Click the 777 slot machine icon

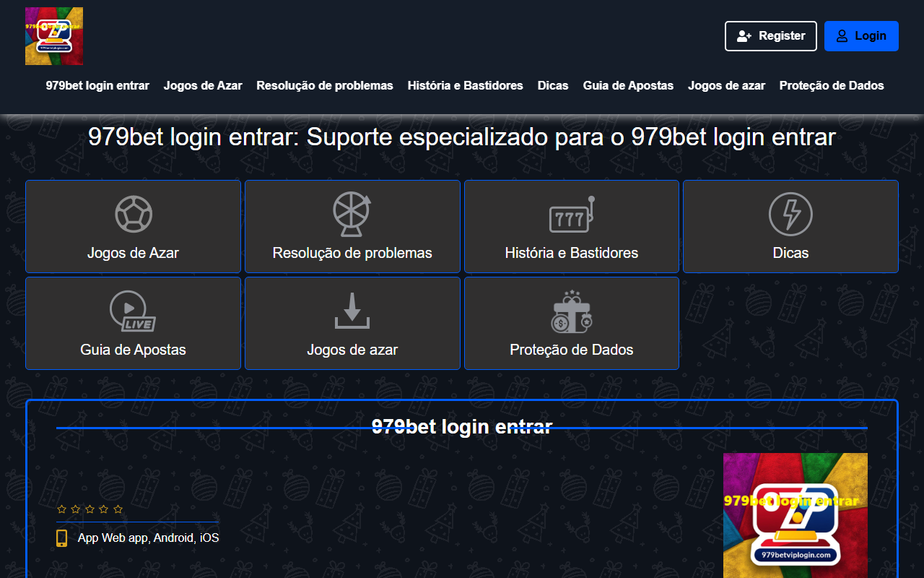tap(572, 214)
